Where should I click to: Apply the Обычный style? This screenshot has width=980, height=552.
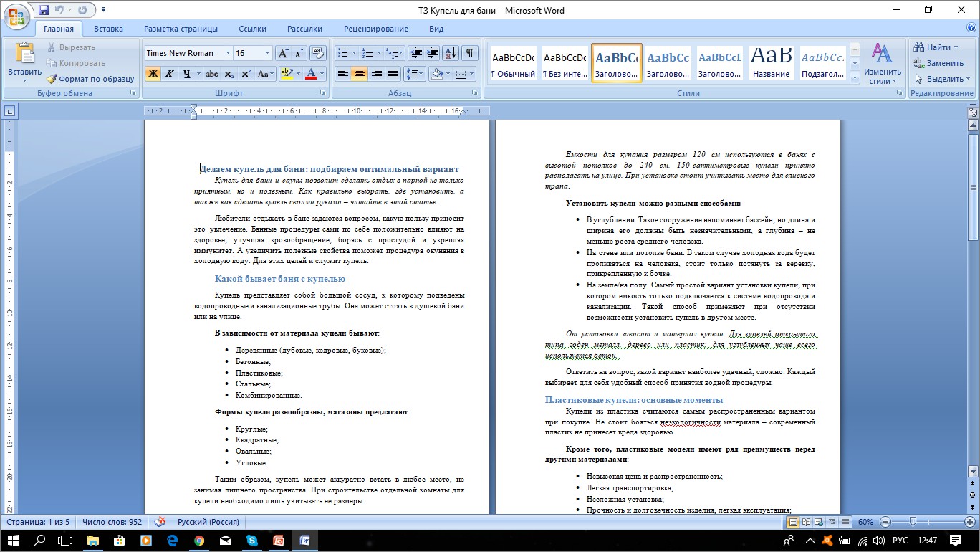[513, 63]
